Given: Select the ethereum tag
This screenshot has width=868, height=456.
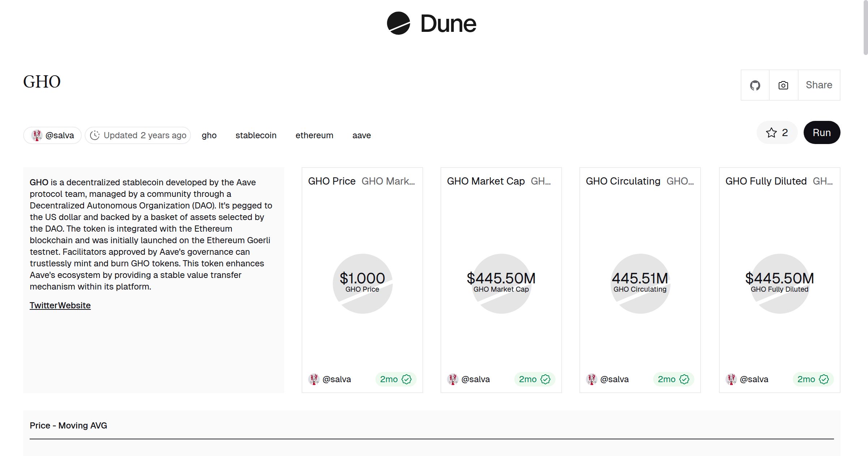Looking at the screenshot, I should (x=314, y=135).
